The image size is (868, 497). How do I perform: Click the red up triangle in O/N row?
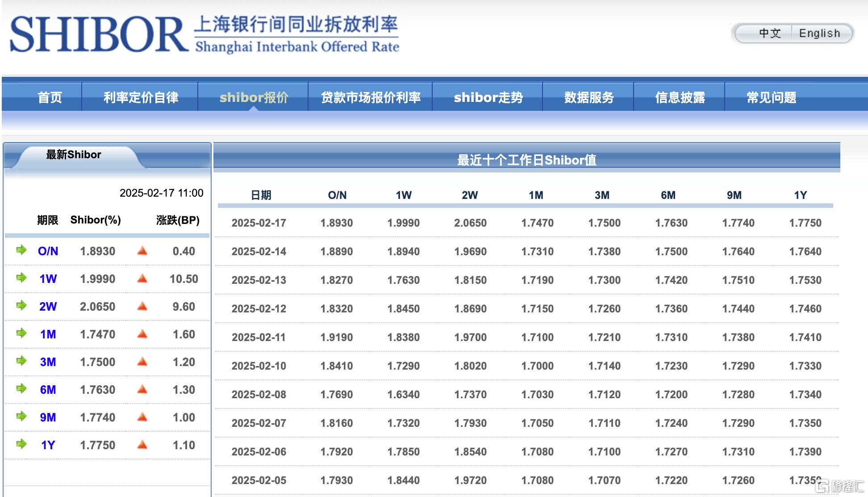(142, 251)
